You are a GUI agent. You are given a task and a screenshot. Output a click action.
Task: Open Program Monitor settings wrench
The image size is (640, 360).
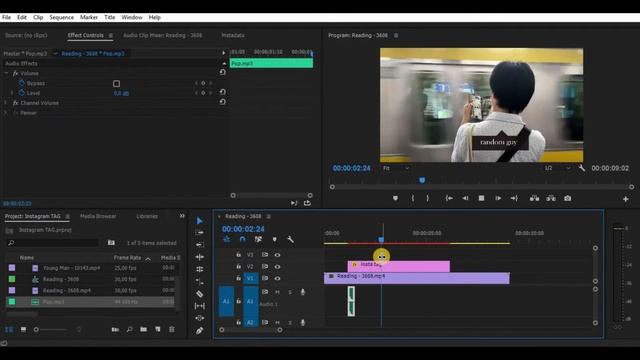click(x=582, y=168)
